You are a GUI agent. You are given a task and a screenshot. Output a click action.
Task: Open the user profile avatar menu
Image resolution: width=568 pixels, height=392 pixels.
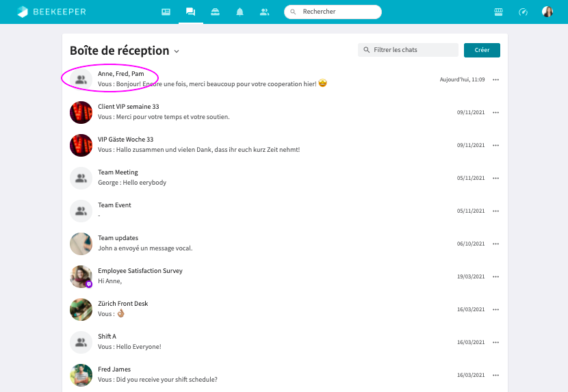[547, 12]
